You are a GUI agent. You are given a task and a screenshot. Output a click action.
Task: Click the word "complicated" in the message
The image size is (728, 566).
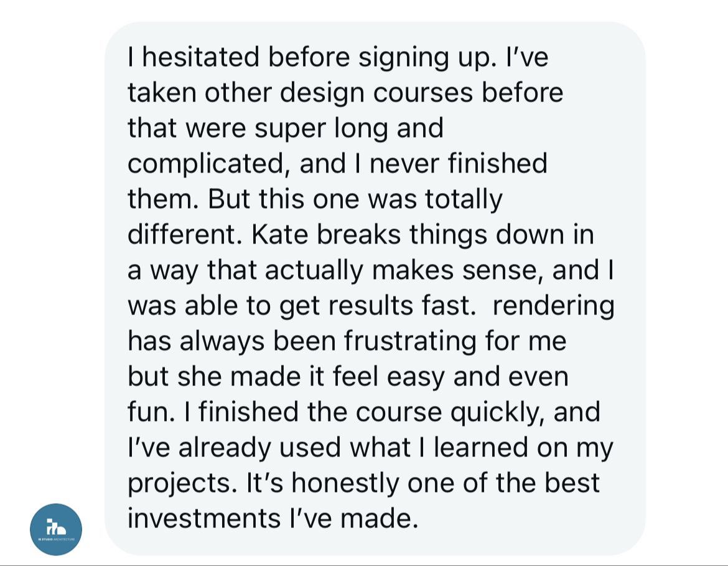[x=208, y=164]
